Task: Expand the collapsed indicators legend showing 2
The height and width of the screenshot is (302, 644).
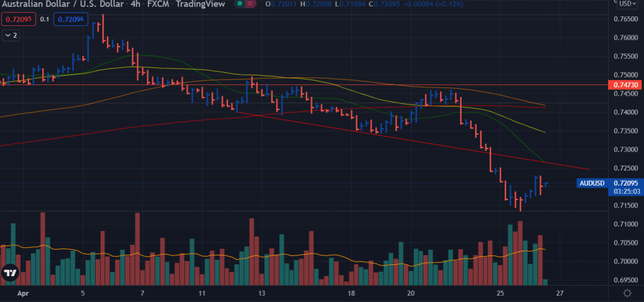Action: pos(11,35)
